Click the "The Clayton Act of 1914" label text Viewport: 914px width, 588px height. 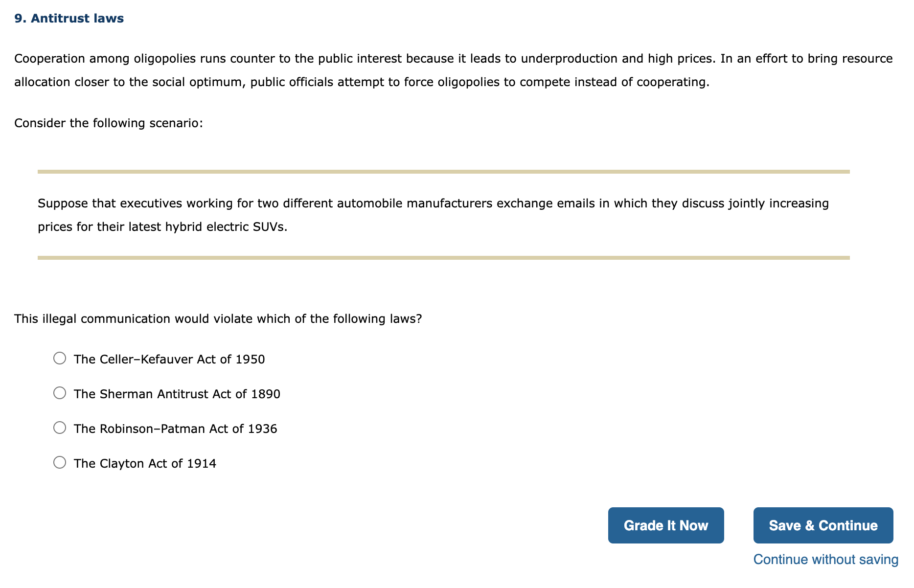coord(145,463)
